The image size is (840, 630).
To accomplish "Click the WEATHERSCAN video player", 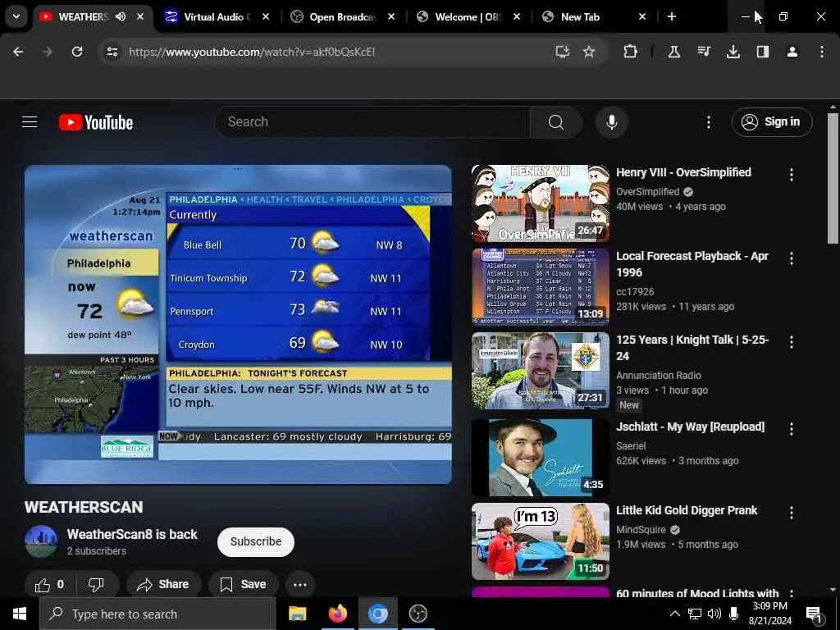I will [238, 325].
